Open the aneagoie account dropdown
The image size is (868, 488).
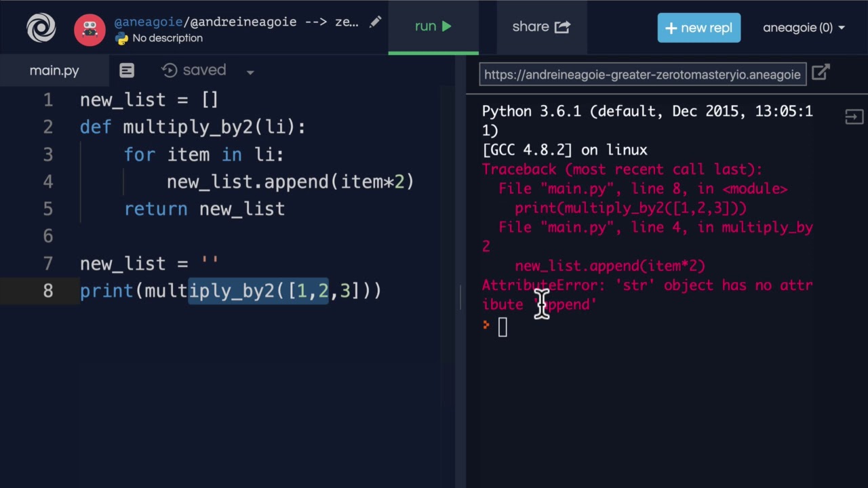[x=804, y=28]
